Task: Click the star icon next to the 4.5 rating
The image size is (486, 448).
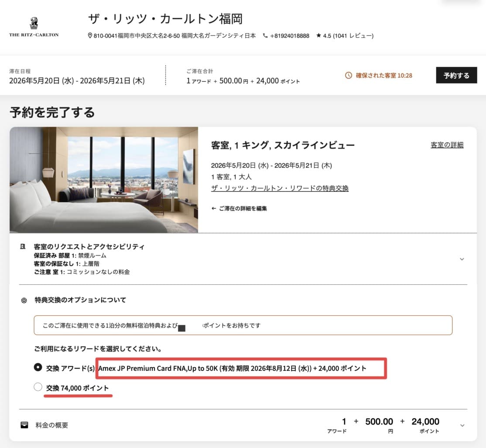Action: pos(320,36)
